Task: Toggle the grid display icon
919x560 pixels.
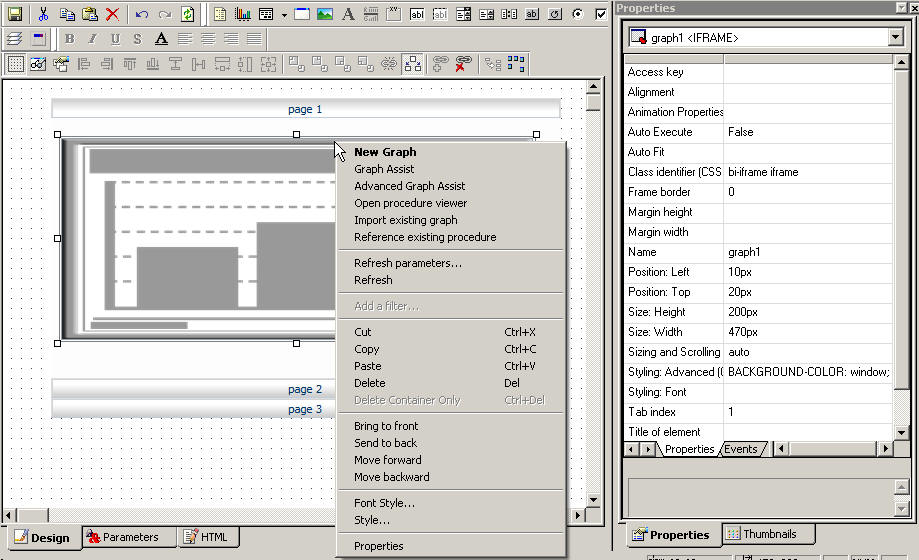Action: 16,64
